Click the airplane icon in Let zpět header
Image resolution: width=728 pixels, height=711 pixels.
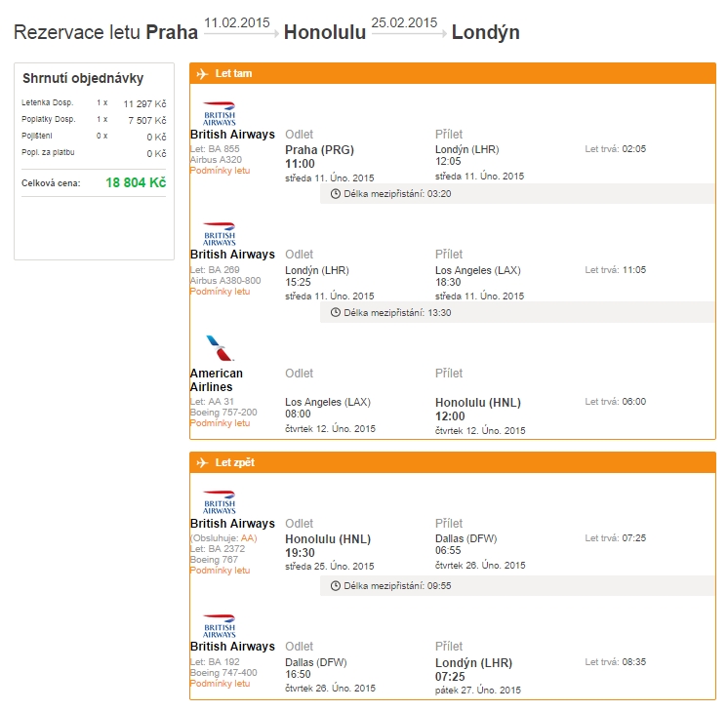(x=202, y=462)
